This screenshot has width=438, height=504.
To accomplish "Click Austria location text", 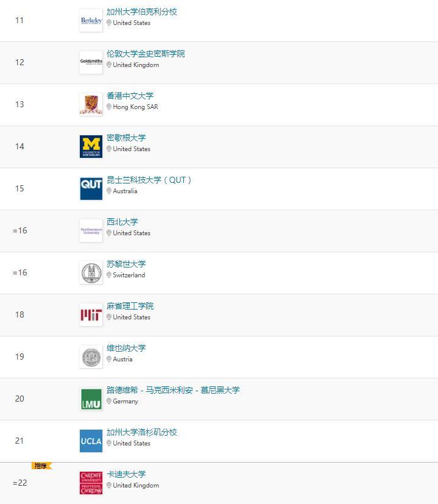I will pyautogui.click(x=122, y=359).
